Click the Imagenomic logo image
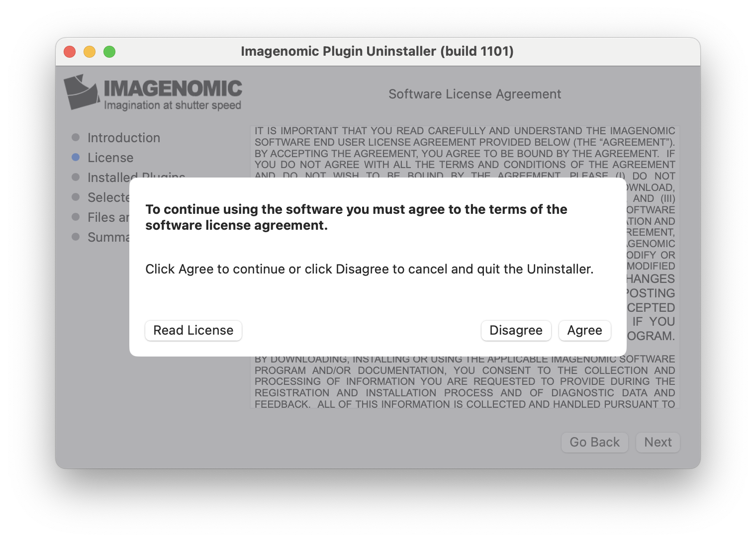 pos(153,92)
